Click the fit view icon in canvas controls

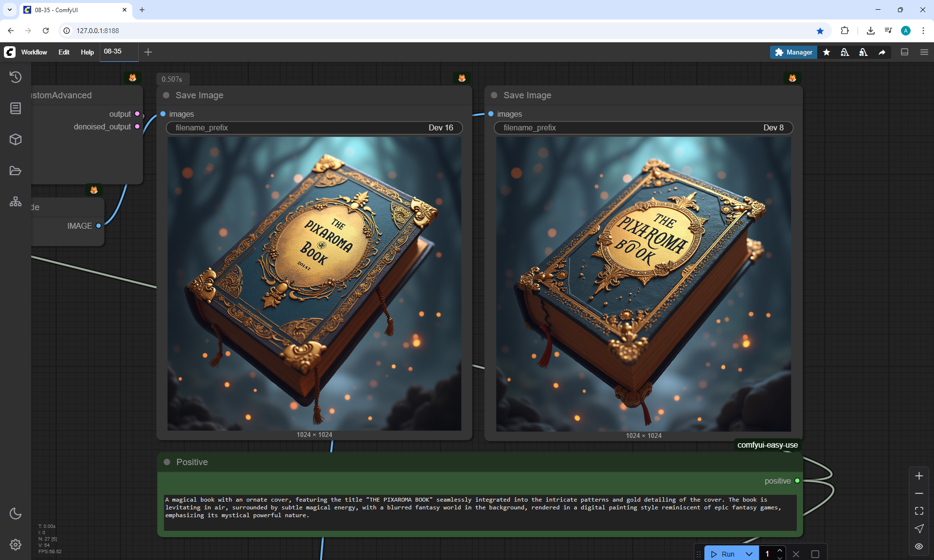point(919,511)
